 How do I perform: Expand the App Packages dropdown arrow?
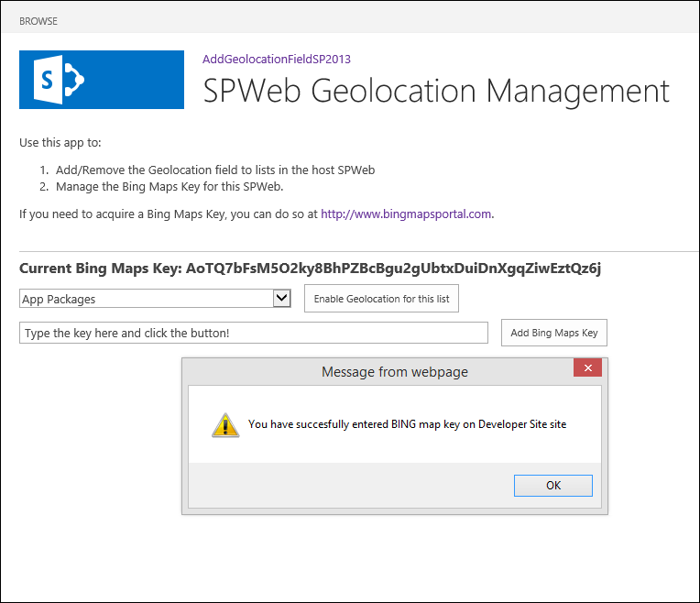click(281, 298)
